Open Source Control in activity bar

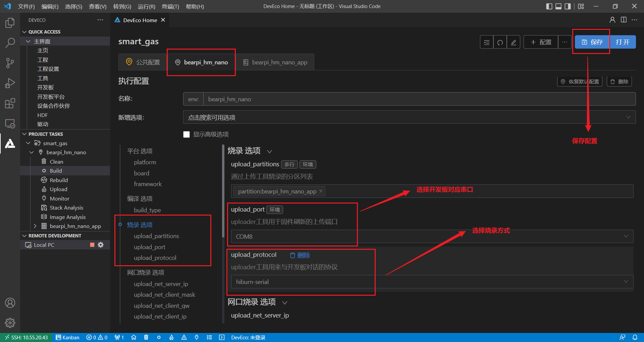[x=10, y=63]
